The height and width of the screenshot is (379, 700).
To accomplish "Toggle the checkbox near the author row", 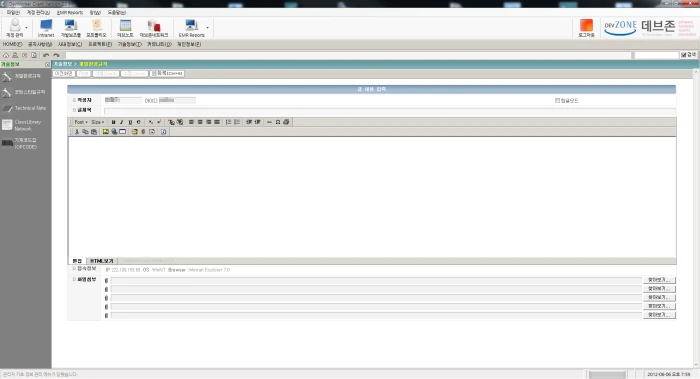I will click(557, 100).
